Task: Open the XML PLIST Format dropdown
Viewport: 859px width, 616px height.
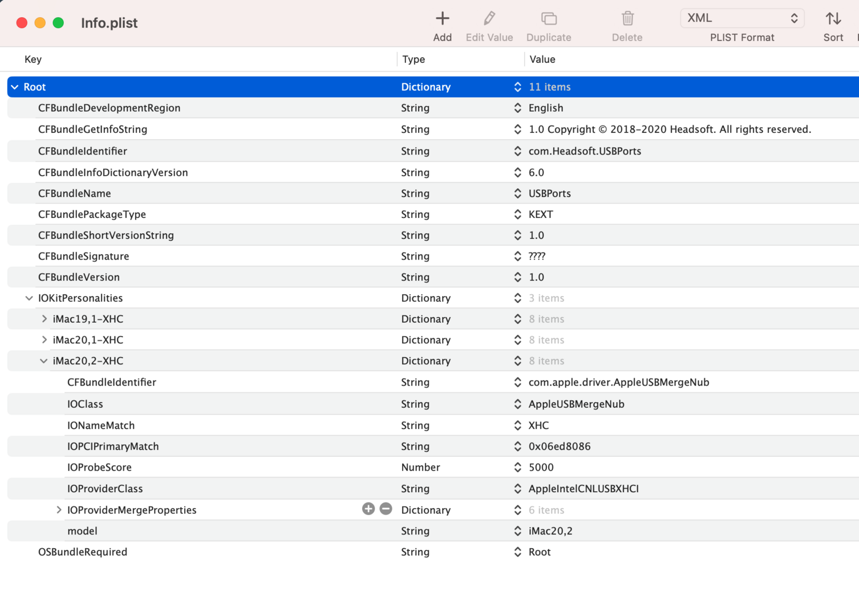Action: [x=742, y=18]
